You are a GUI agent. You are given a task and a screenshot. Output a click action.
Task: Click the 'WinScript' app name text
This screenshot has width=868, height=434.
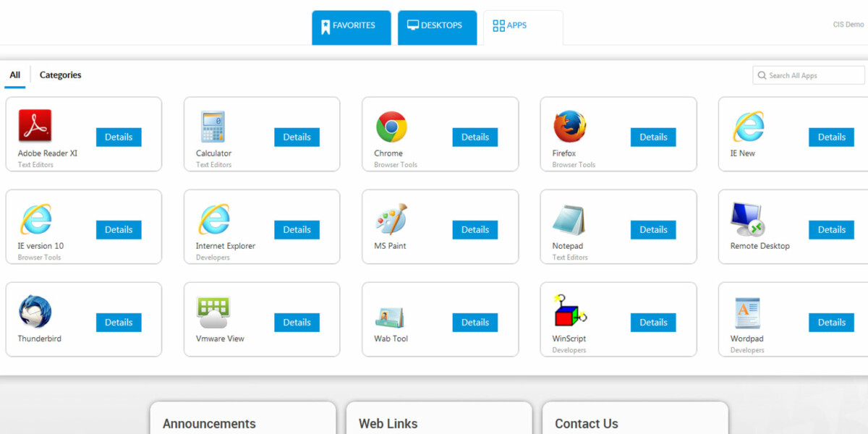pos(569,339)
